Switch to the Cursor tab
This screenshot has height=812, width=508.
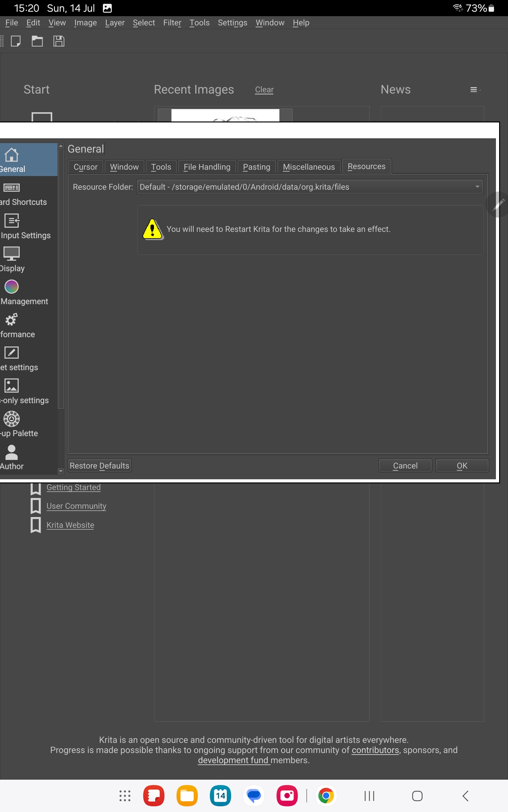(x=86, y=167)
